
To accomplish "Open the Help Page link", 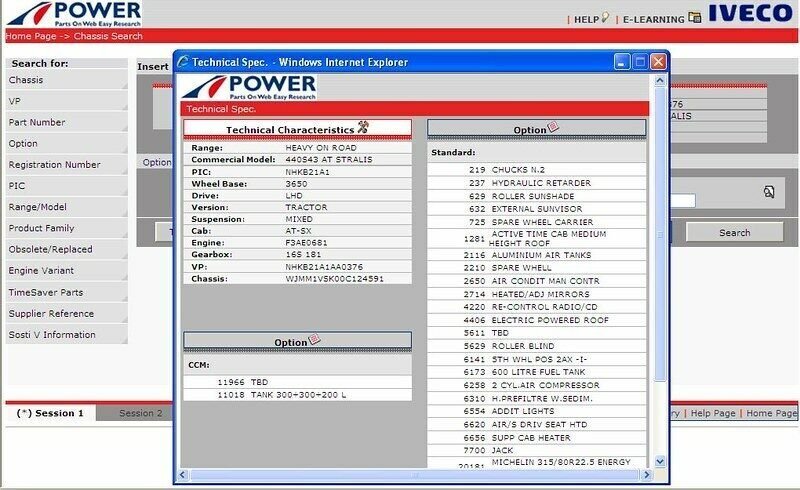I will pos(712,413).
